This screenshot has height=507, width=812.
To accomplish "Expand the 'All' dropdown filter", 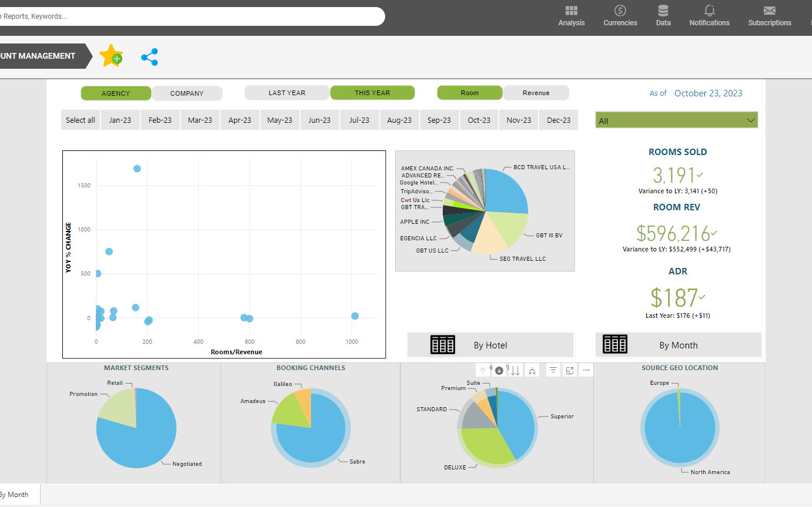I will tap(750, 120).
